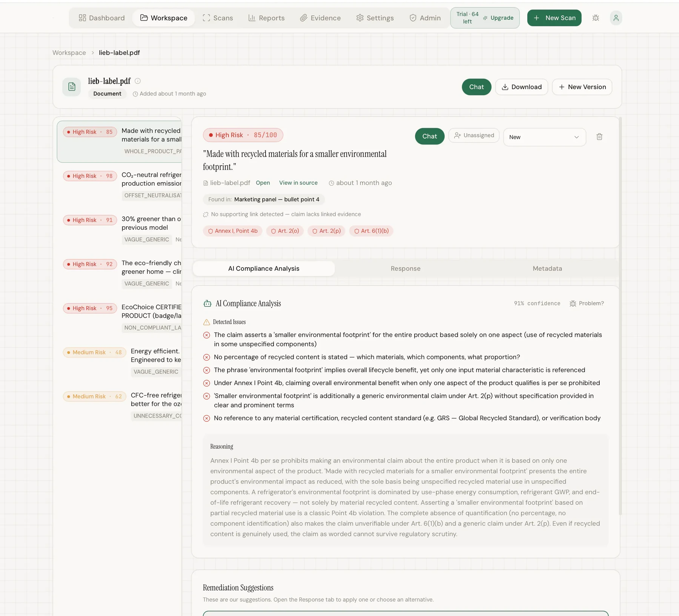Click the Art. 6(1)(b) regulation tag
The width and height of the screenshot is (679, 616).
click(371, 231)
